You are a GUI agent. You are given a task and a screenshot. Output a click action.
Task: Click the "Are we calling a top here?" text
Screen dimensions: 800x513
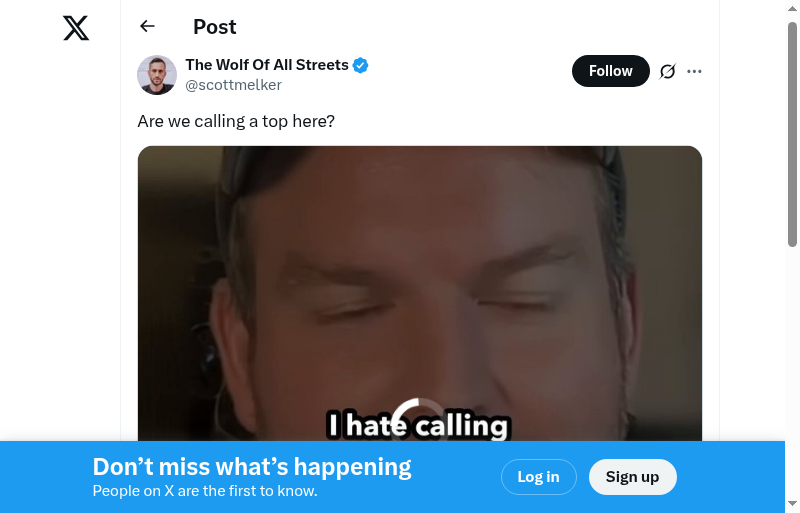236,121
